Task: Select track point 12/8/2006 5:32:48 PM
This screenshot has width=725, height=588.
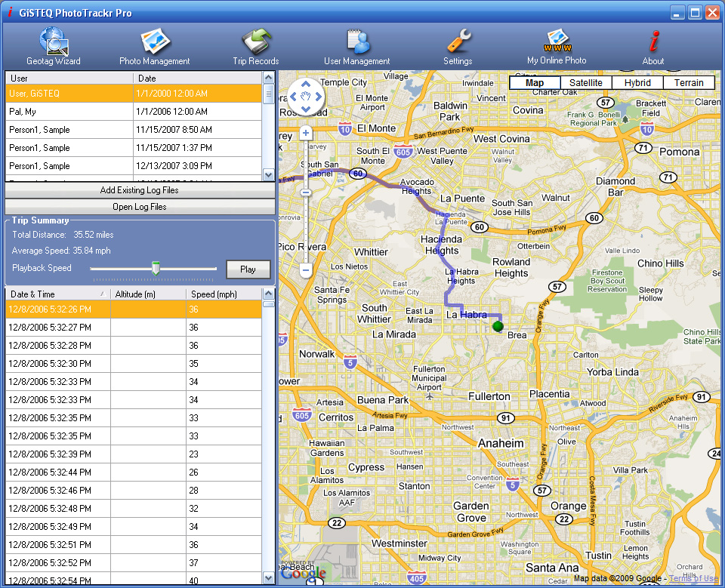Action: click(134, 509)
